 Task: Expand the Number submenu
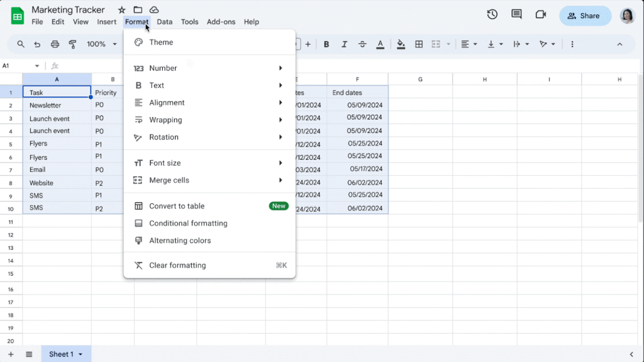[x=209, y=68]
